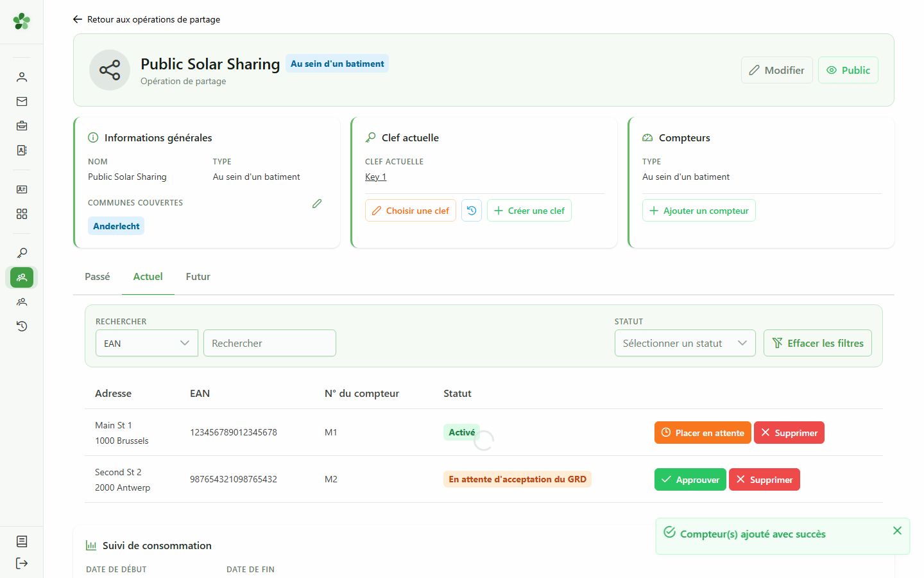The height and width of the screenshot is (578, 924).
Task: Open the user profile sidebar icon
Action: [x=22, y=77]
